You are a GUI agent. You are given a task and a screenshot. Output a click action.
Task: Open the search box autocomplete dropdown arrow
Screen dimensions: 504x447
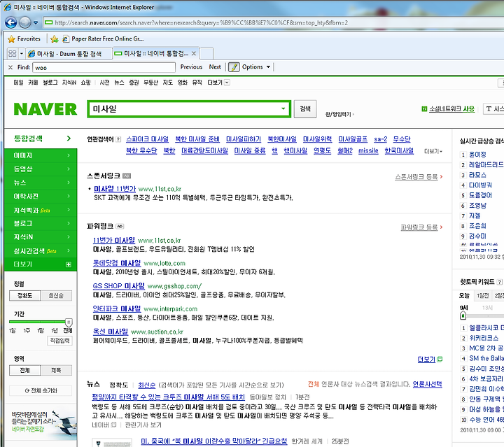tap(283, 108)
